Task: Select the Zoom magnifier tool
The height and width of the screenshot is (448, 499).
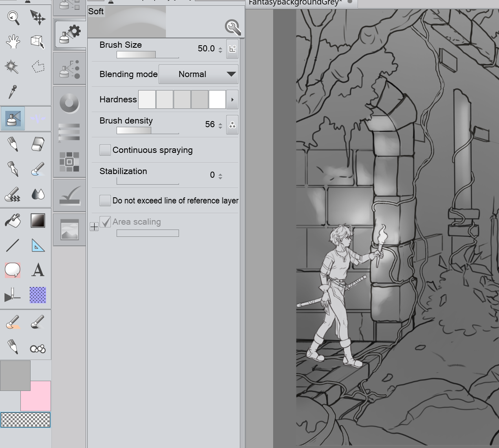Action: pos(13,17)
